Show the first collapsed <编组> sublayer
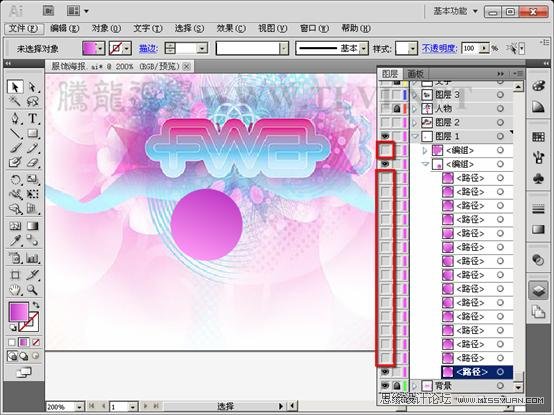The height and width of the screenshot is (415, 554). [x=385, y=150]
